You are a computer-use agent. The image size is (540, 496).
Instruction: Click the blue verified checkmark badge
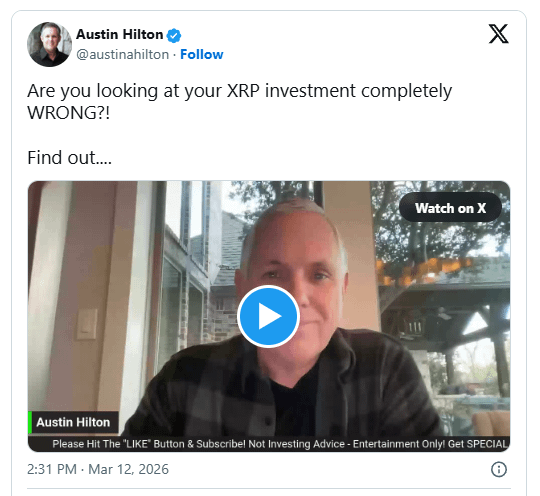coord(174,35)
